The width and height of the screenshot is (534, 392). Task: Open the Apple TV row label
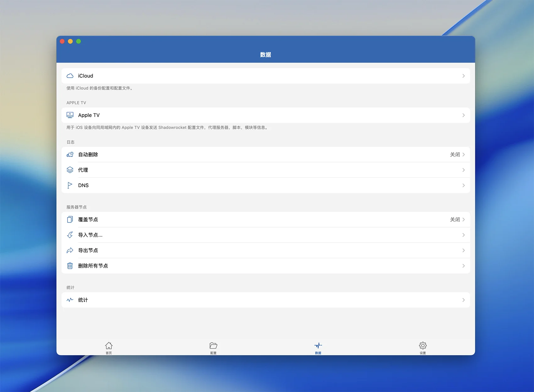click(89, 115)
